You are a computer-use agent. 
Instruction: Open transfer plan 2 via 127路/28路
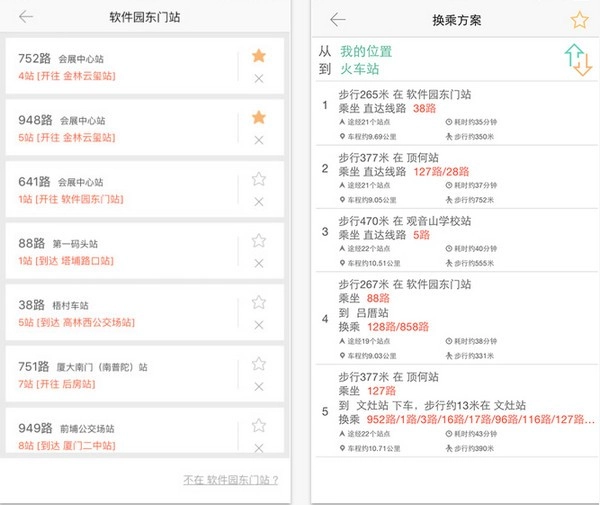(450, 178)
